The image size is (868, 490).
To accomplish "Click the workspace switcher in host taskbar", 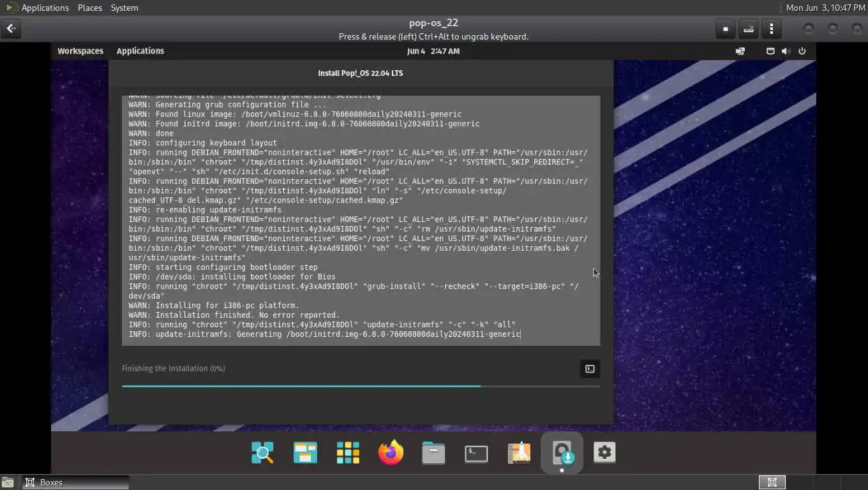I will click(772, 482).
